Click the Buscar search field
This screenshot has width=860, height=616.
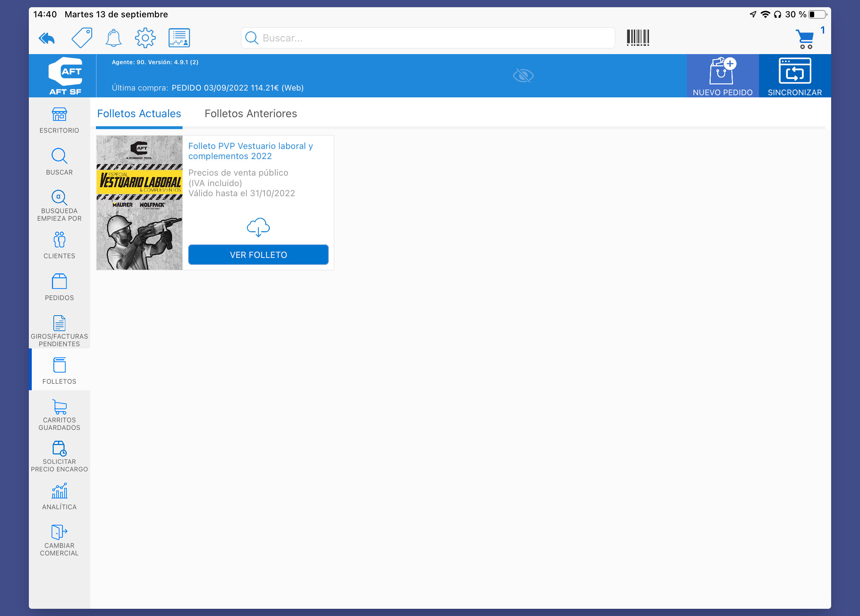[x=428, y=38]
